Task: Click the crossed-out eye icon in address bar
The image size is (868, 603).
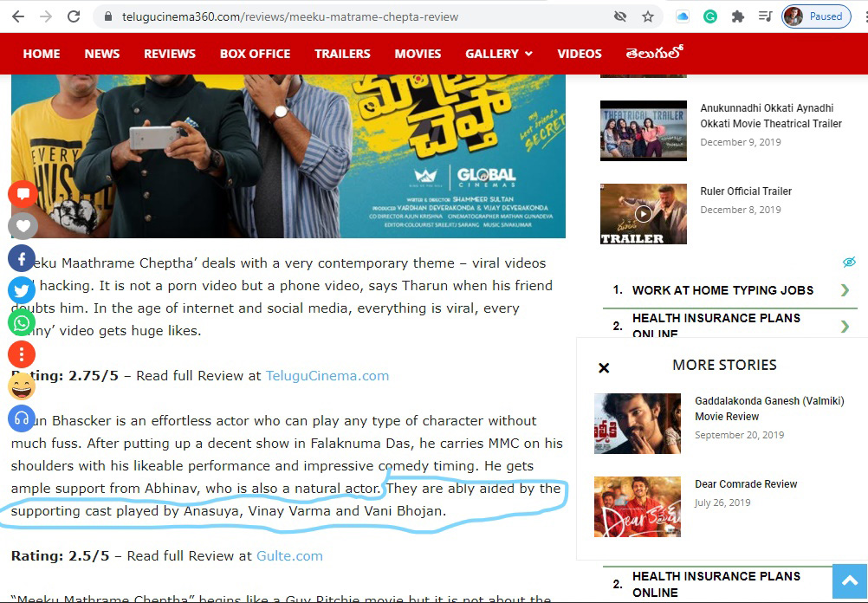Action: coord(620,16)
